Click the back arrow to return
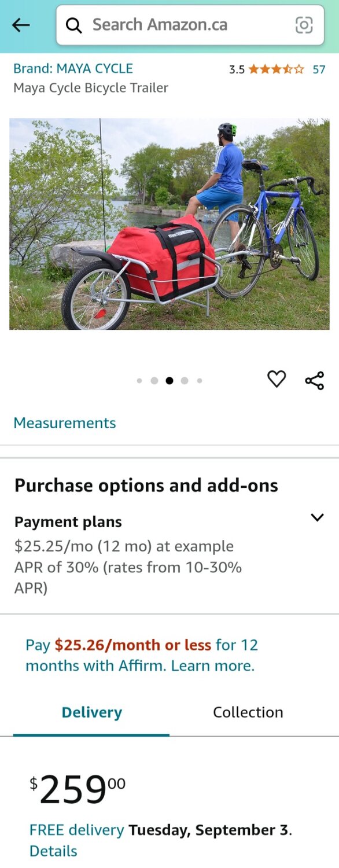The height and width of the screenshot is (868, 339). click(x=21, y=25)
